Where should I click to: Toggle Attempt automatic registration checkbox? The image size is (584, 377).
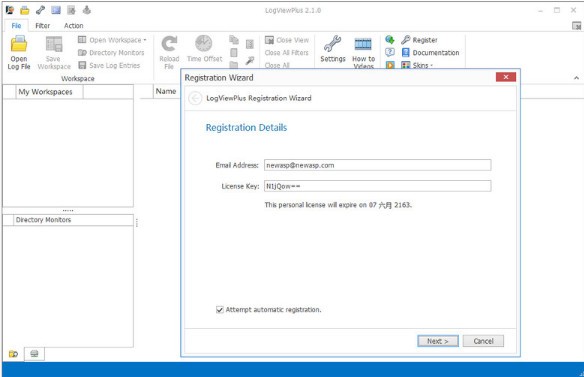point(220,310)
